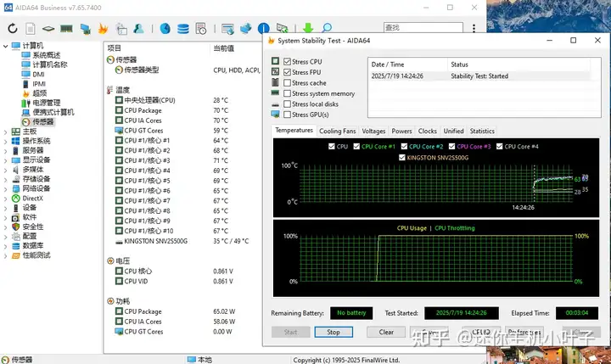Click the blue database stack toolbar icon
The height and width of the screenshot is (364, 611).
tap(183, 29)
